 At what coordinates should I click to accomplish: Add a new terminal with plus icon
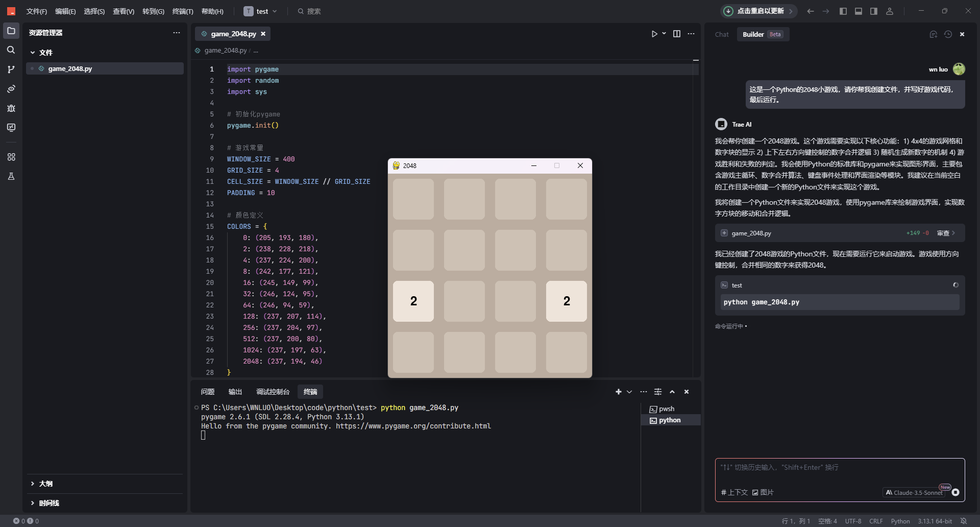coord(619,392)
